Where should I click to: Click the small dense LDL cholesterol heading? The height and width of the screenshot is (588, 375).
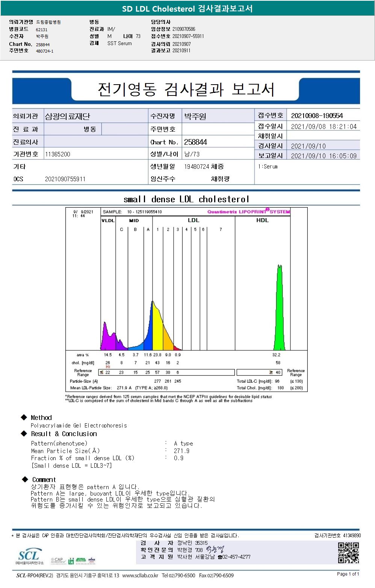[x=186, y=199]
